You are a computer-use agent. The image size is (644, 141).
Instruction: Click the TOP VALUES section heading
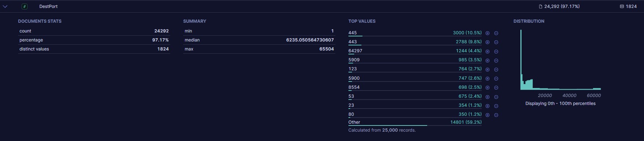(x=362, y=21)
